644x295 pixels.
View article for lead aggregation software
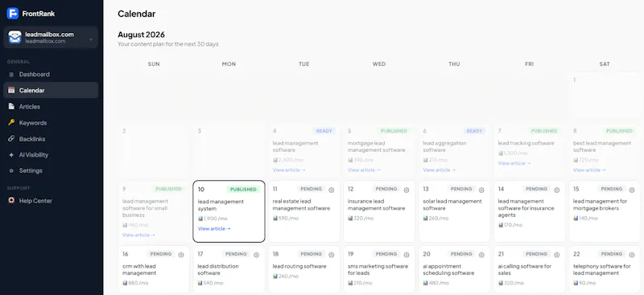point(440,170)
